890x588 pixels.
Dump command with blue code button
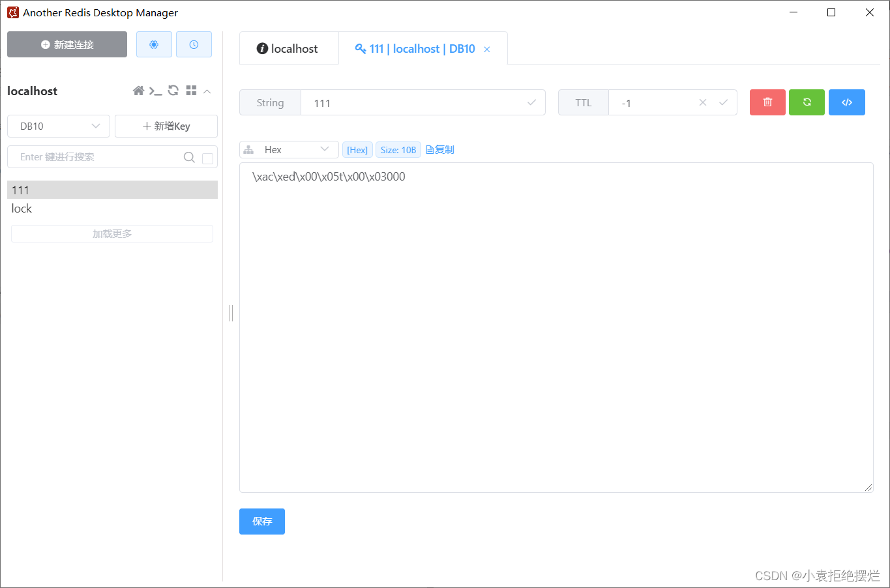[x=846, y=102]
